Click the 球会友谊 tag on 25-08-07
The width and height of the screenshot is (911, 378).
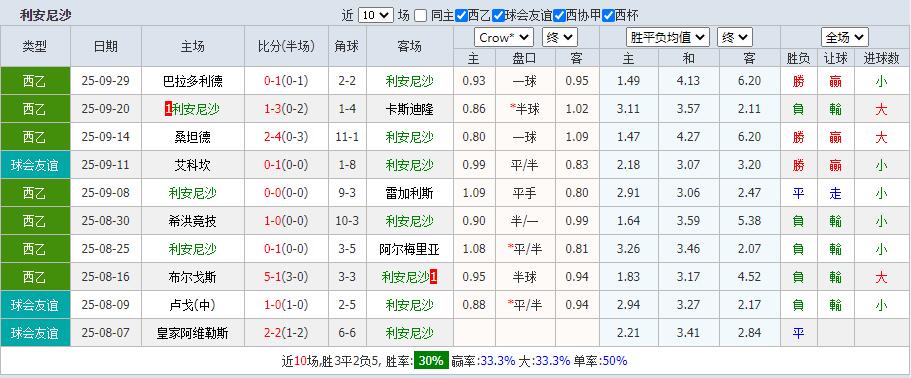point(35,333)
